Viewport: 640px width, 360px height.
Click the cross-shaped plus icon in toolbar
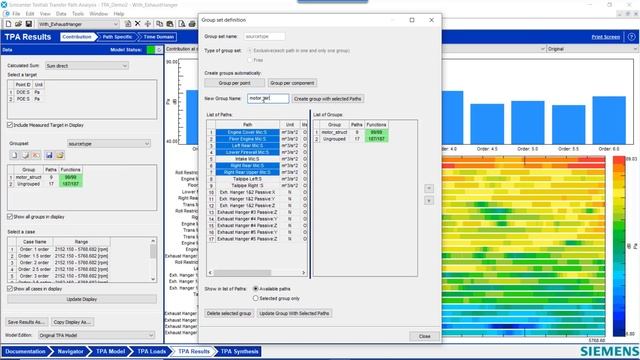pyautogui.click(x=148, y=24)
